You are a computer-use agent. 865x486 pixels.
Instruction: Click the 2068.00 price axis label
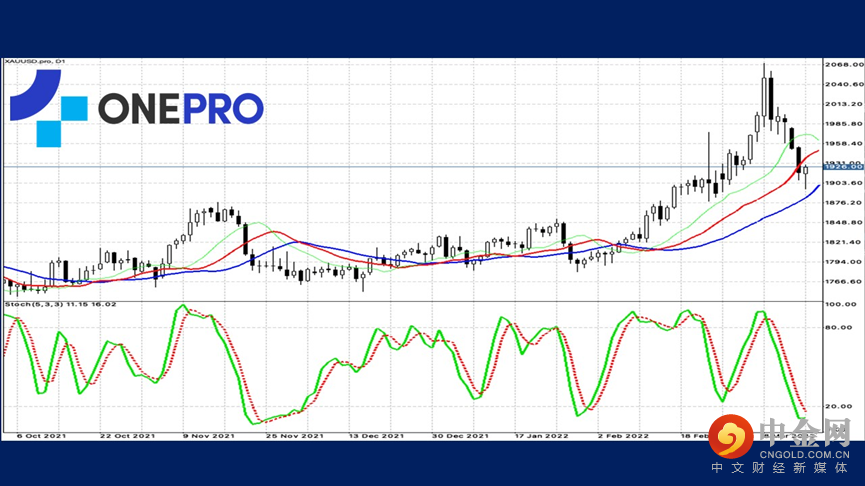click(844, 65)
